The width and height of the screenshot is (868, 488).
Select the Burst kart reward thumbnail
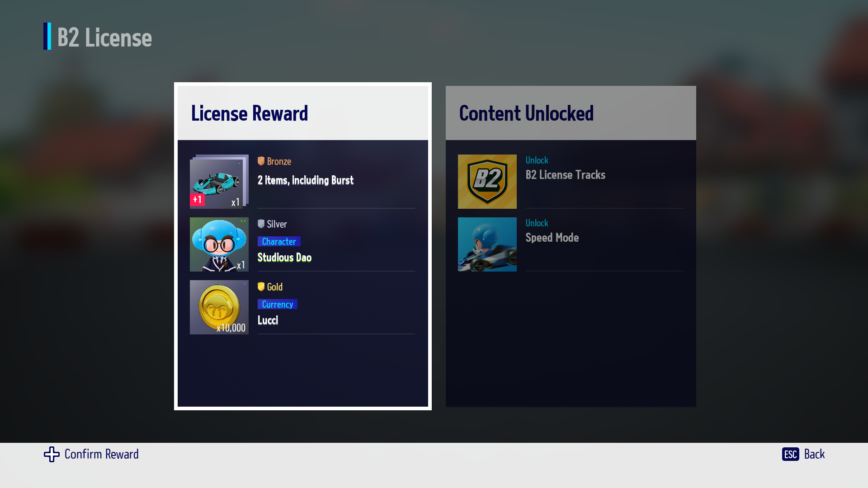click(x=219, y=182)
